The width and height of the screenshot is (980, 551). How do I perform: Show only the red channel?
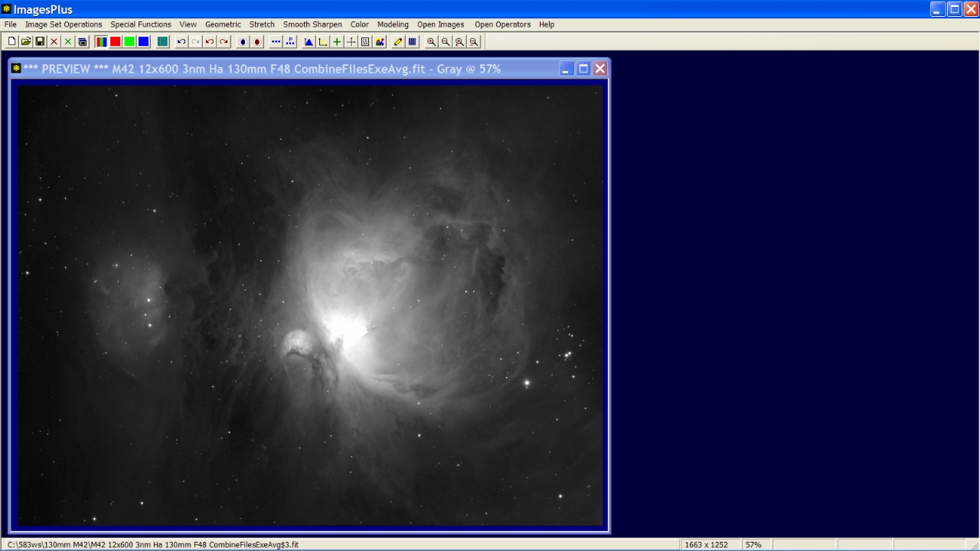pos(115,41)
